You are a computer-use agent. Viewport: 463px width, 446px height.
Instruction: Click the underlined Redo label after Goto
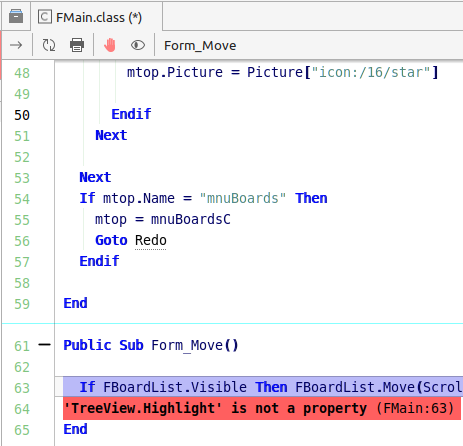click(151, 240)
